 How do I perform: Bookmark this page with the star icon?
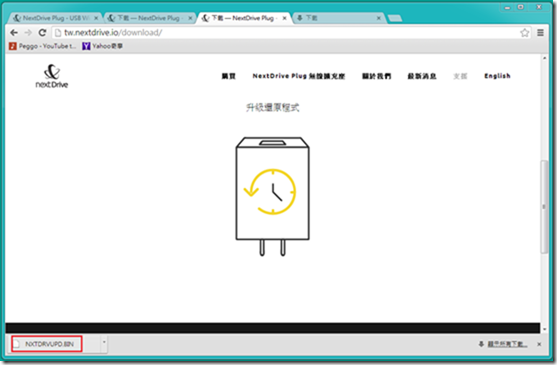[x=524, y=33]
